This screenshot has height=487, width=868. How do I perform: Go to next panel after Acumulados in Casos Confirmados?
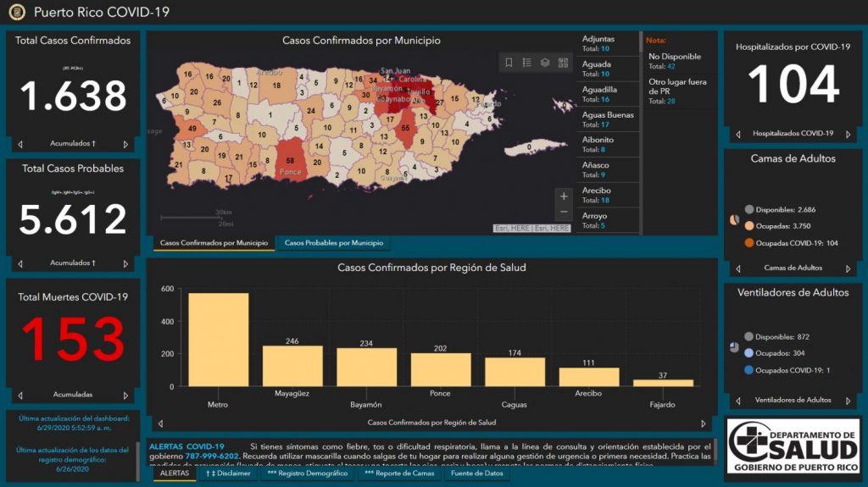[x=125, y=145]
